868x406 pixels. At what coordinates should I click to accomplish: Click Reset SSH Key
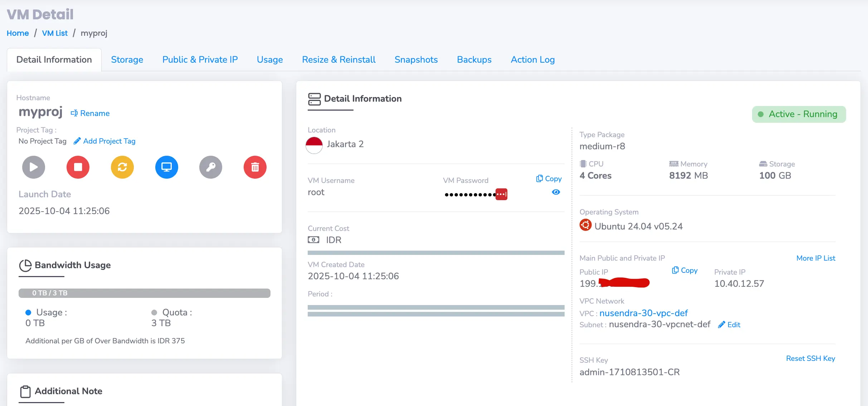810,358
